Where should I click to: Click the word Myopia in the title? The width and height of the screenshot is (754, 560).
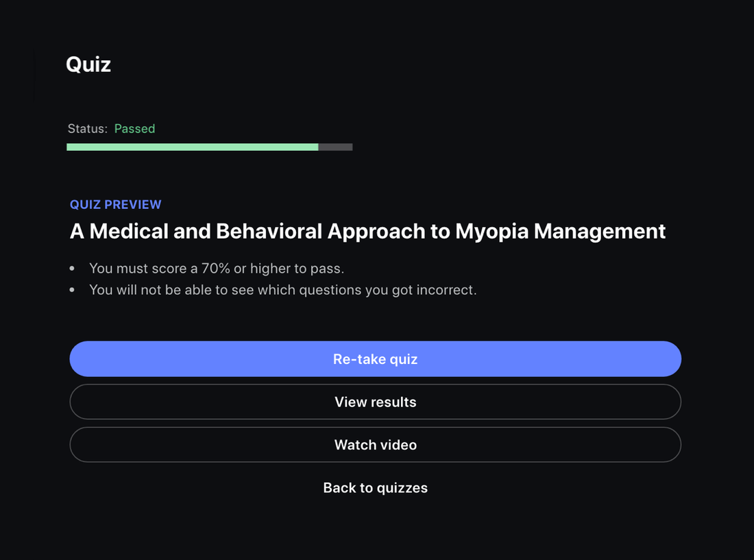[x=491, y=232]
